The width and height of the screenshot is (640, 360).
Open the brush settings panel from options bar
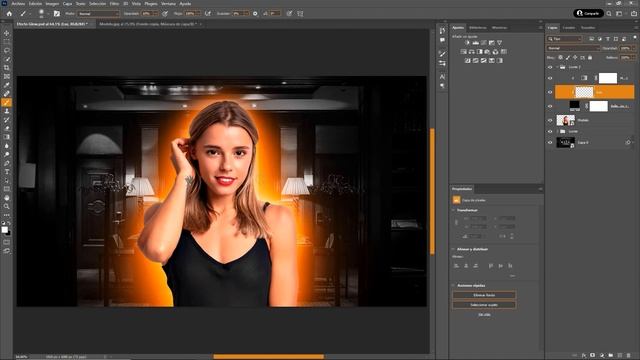pos(57,13)
